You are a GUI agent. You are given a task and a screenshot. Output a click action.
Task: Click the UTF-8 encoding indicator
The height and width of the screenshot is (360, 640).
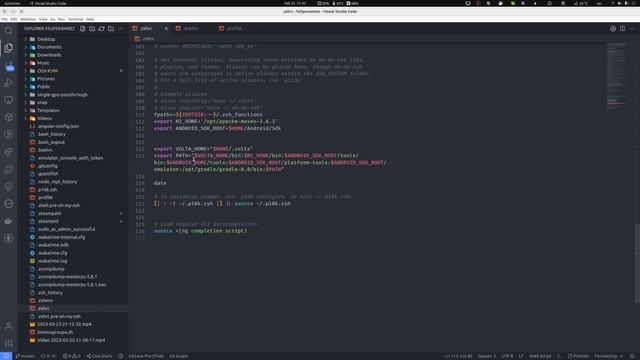[x=507, y=356]
